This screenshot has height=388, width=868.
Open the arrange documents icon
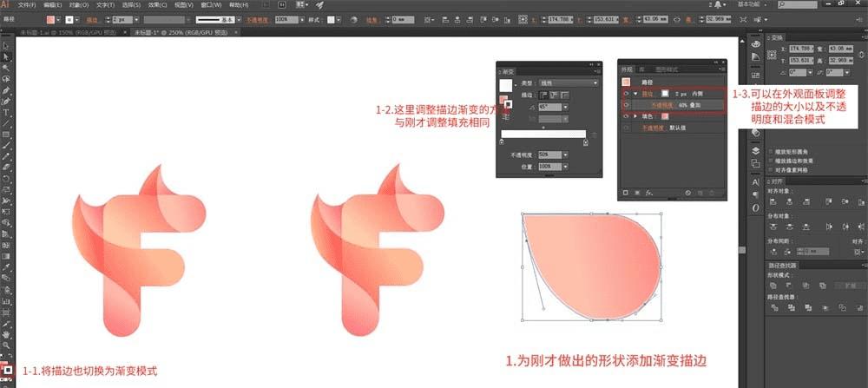click(301, 4)
